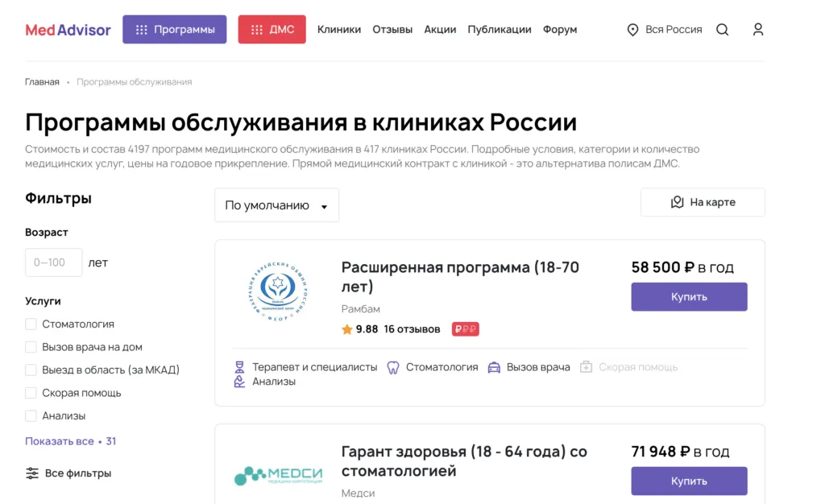Click the age input field in Возраст
This screenshot has height=504, width=825.
pyautogui.click(x=54, y=262)
